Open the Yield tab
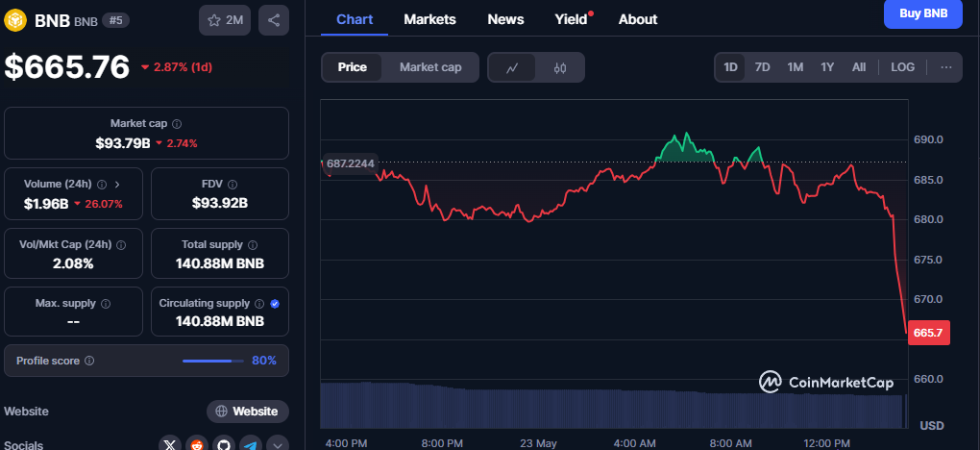This screenshot has height=450, width=980. 573,19
